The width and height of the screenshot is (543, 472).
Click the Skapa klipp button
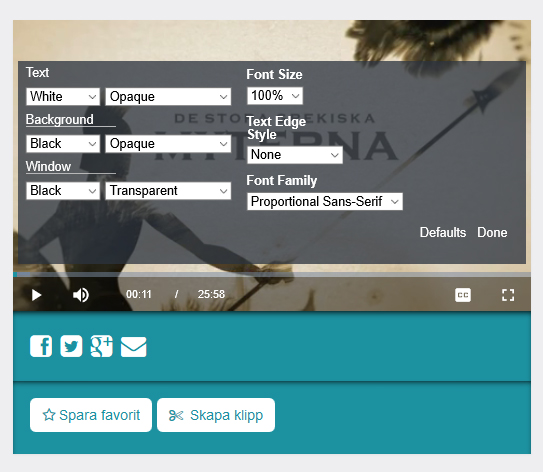(x=216, y=415)
